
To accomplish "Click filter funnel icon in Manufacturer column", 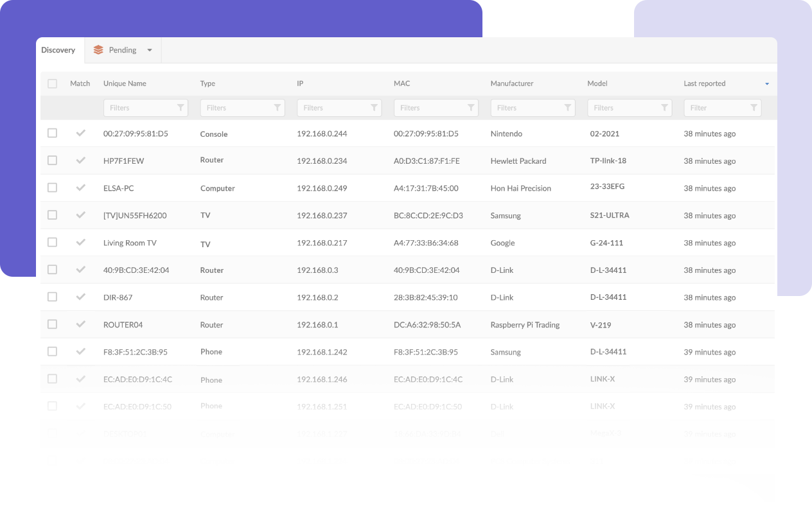I will click(568, 108).
